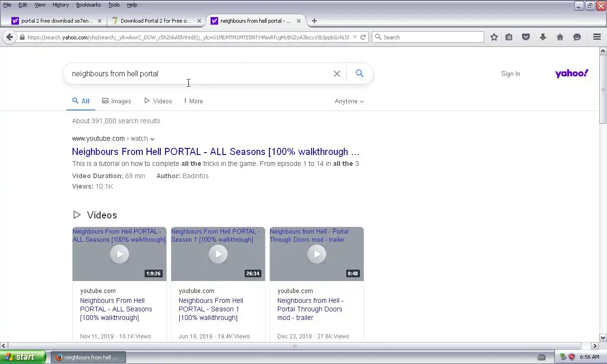Image resolution: width=607 pixels, height=364 pixels.
Task: Save page to Pocket icon
Action: coord(526,37)
